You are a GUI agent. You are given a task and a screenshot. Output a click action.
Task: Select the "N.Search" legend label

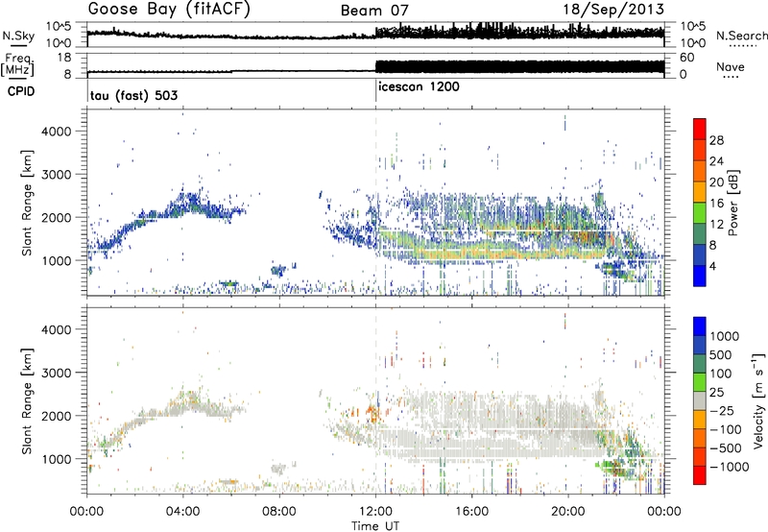coord(741,36)
